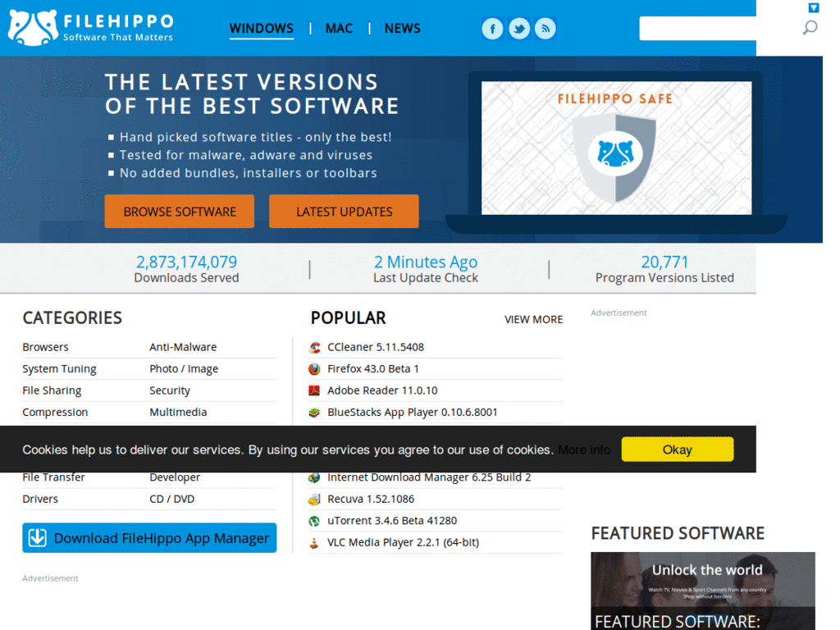Screen dimensions: 840x630
Task: Open Adobe Reader 11.0.10 link
Action: click(382, 390)
